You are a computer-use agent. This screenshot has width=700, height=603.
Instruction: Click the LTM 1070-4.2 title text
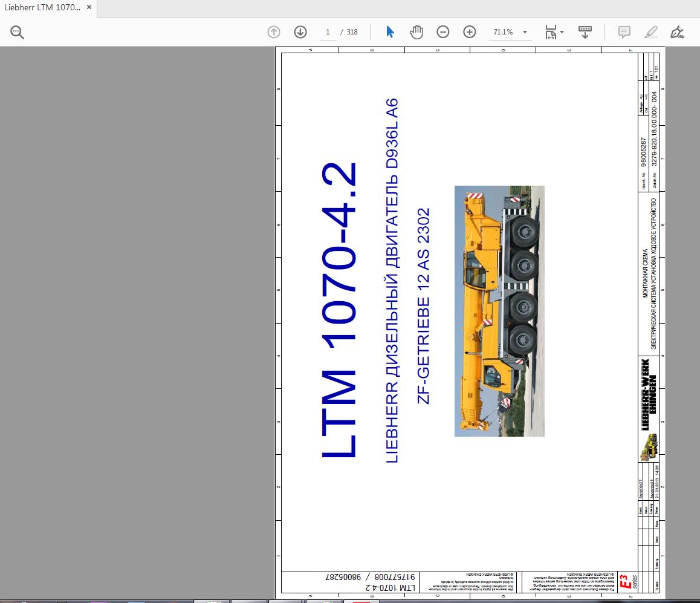[339, 310]
